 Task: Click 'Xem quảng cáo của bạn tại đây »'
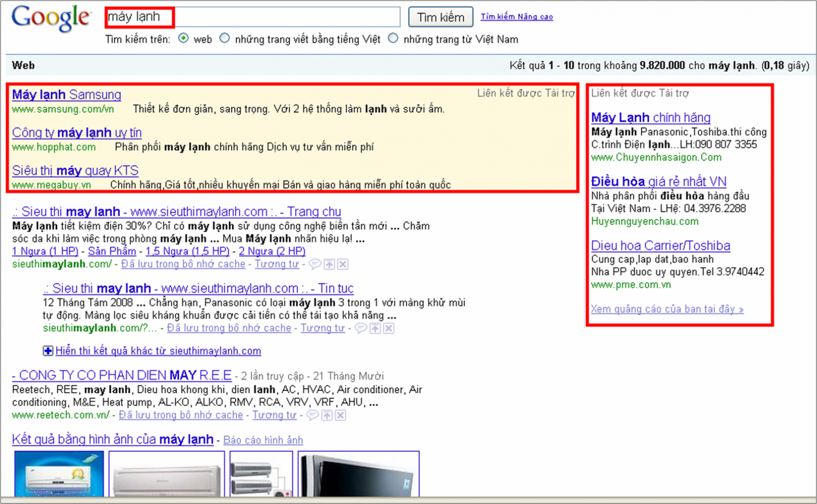[x=667, y=309]
